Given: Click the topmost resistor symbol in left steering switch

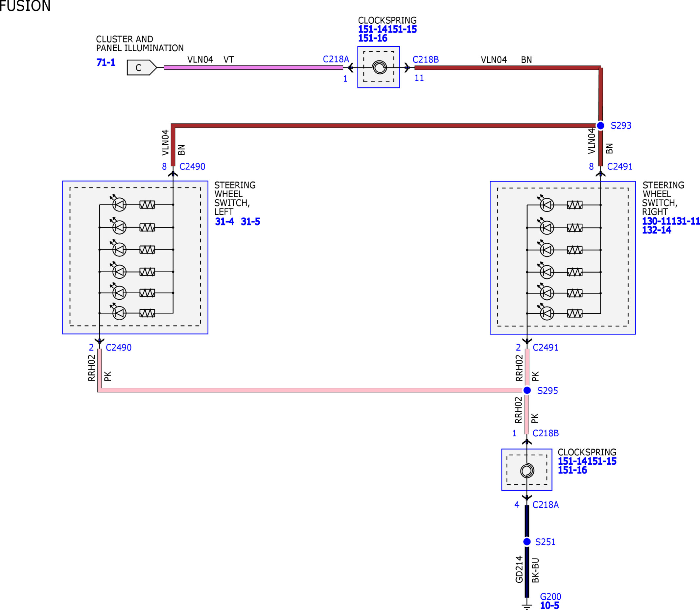Looking at the screenshot, I should (x=147, y=205).
